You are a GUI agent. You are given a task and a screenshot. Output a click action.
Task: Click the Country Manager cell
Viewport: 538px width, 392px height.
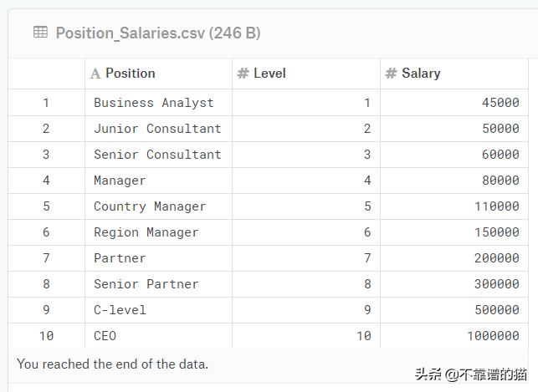[x=150, y=206]
